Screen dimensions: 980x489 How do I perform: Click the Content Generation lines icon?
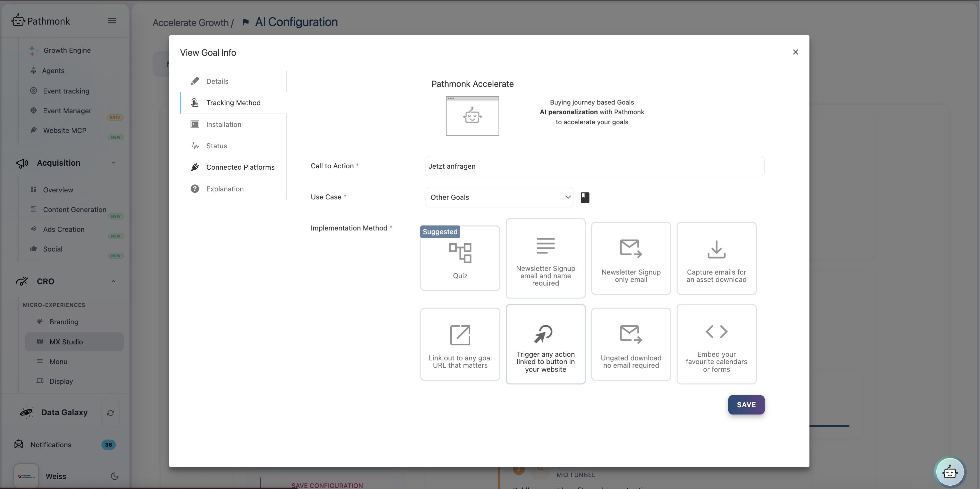coord(33,209)
